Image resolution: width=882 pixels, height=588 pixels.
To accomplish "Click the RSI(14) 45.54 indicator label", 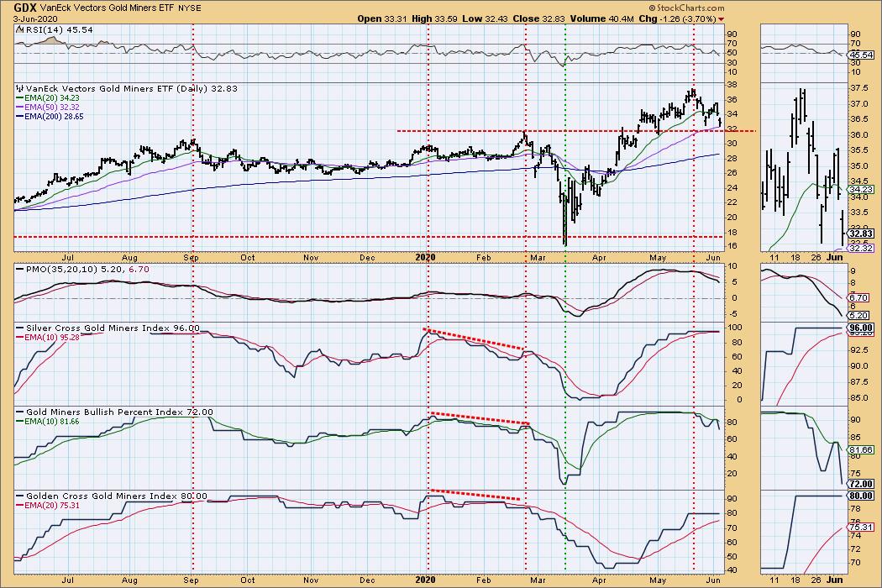I will [59, 30].
